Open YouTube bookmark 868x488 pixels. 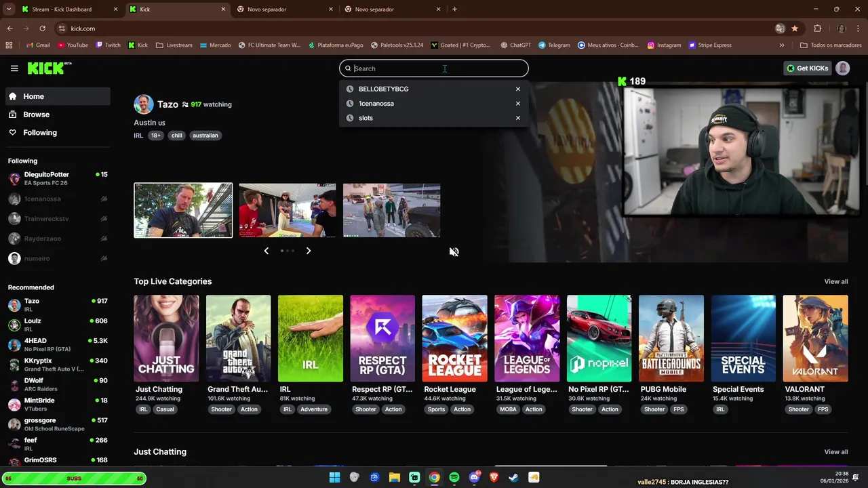click(x=73, y=45)
